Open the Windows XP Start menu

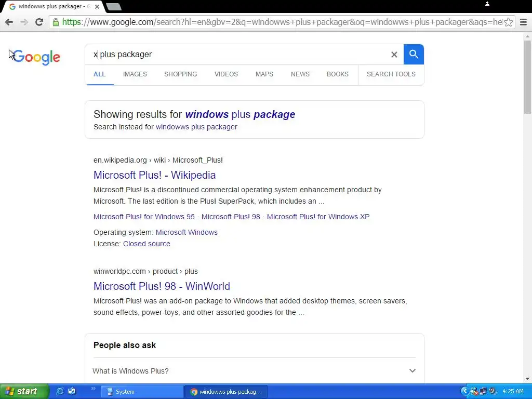tap(24, 392)
